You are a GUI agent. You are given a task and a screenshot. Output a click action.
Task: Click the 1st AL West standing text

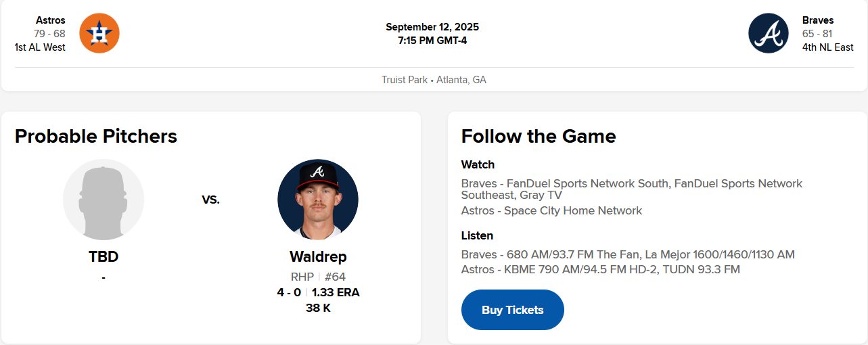click(x=40, y=47)
